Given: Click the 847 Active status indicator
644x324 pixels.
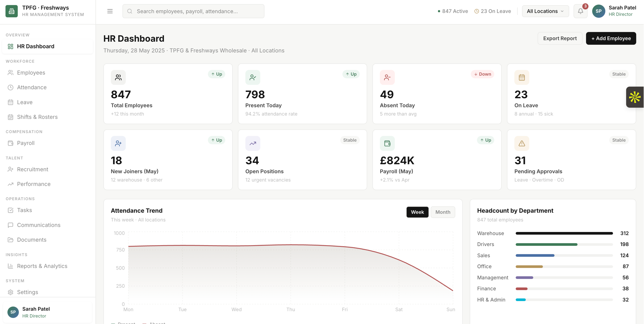Looking at the screenshot, I should tap(453, 11).
